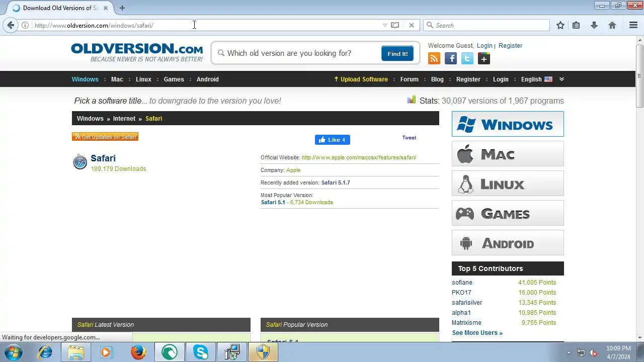644x362 pixels.
Task: Open contributor sofiane's profile
Action: 462,283
